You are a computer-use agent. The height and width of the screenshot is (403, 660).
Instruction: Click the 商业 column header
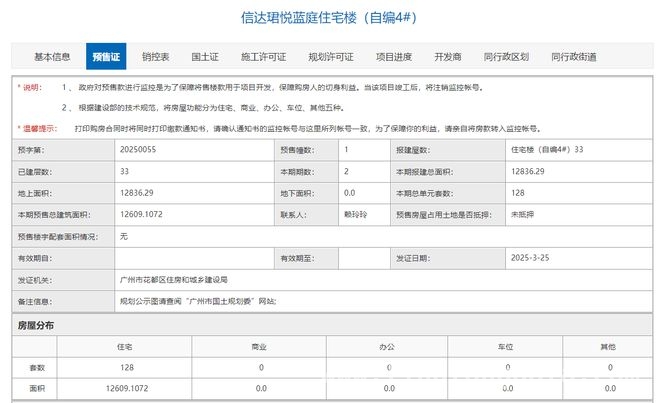tap(259, 347)
